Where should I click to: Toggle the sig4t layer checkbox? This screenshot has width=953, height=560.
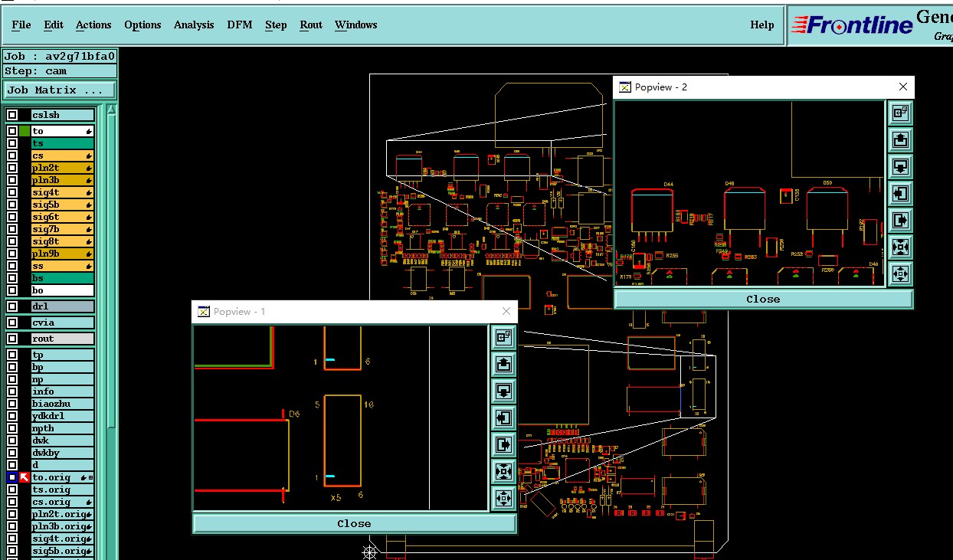point(11,192)
